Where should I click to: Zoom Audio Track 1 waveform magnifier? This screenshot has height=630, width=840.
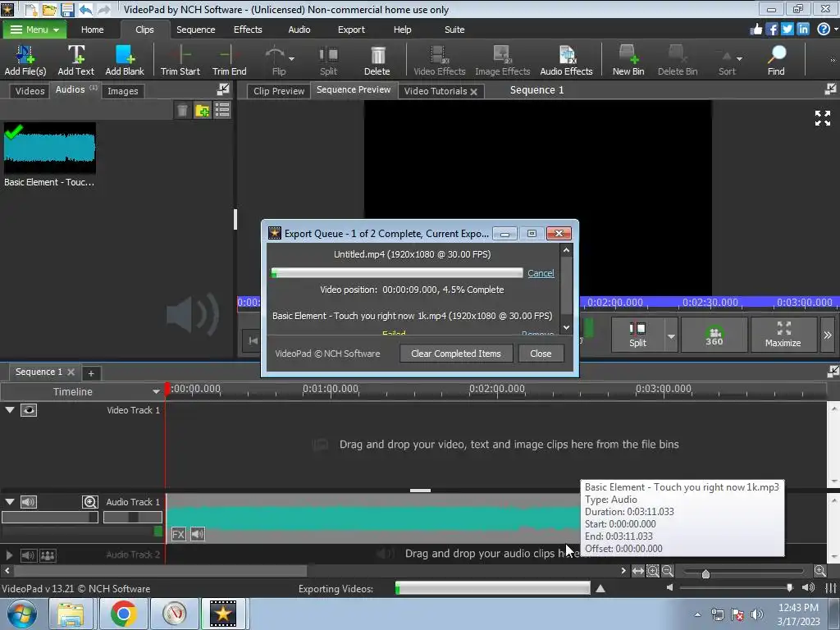pyautogui.click(x=90, y=502)
